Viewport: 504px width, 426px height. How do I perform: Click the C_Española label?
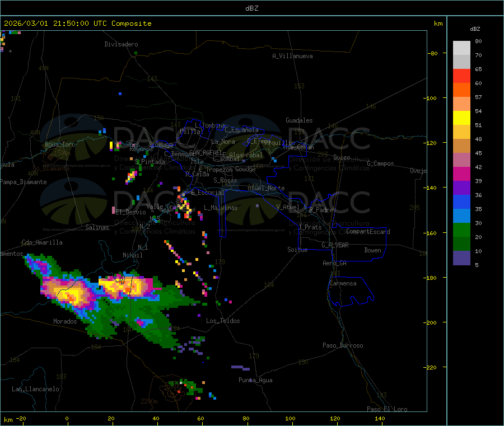[x=241, y=130]
